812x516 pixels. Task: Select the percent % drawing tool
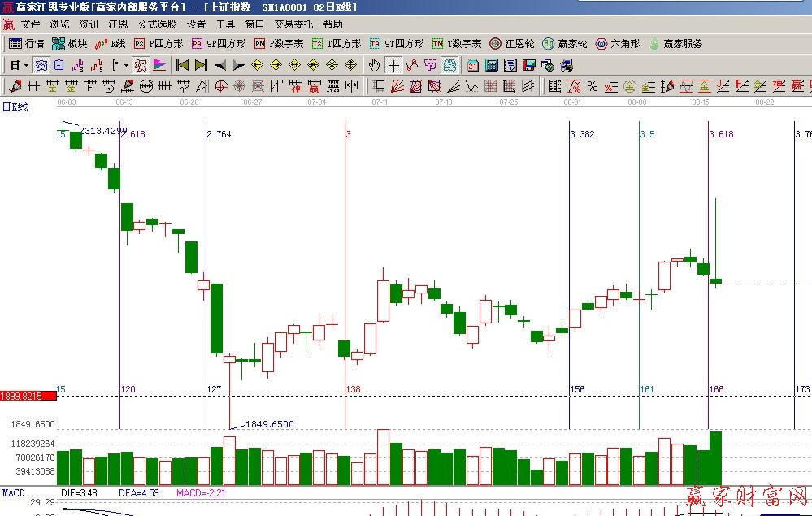coord(592,86)
